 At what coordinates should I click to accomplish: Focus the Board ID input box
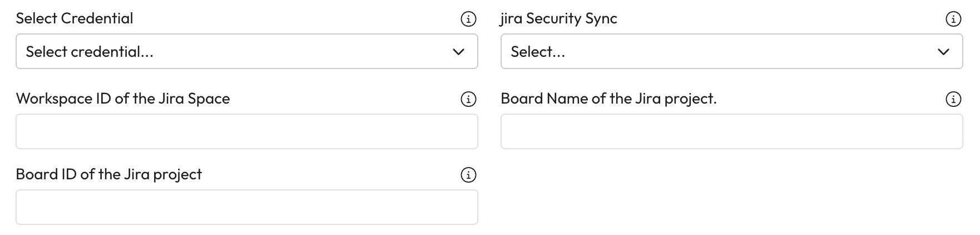(x=246, y=208)
